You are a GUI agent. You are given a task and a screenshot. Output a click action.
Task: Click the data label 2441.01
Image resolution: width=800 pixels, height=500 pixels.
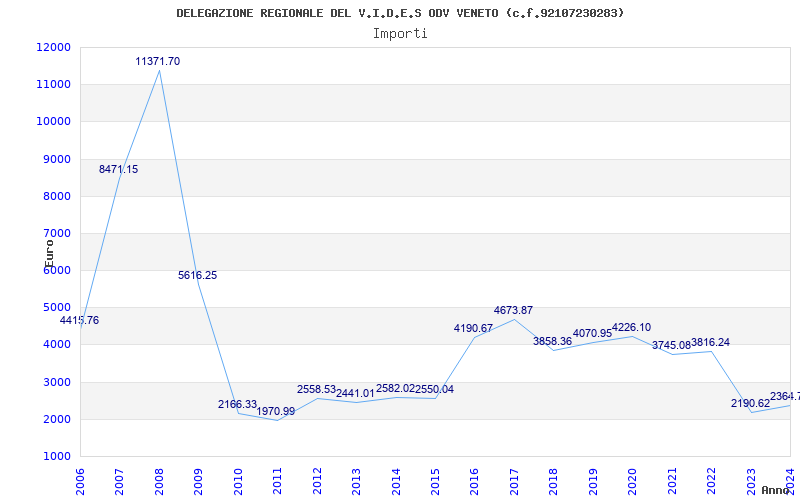pyautogui.click(x=355, y=393)
